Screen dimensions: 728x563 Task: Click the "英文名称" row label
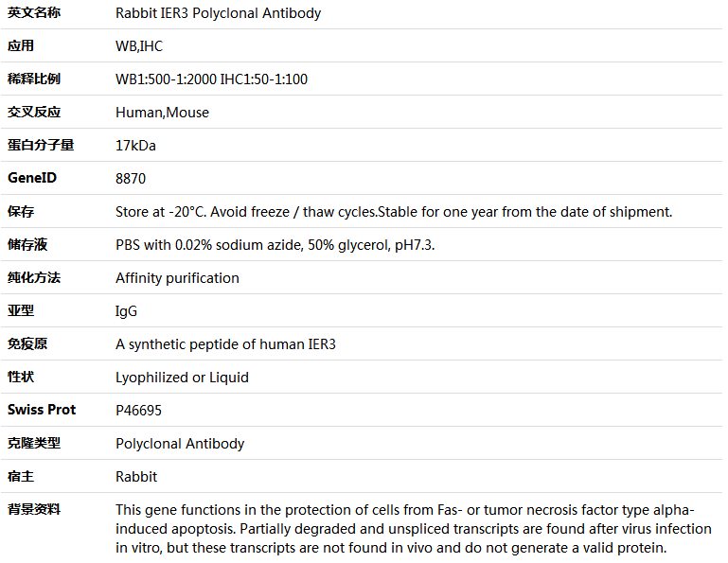pos(34,13)
